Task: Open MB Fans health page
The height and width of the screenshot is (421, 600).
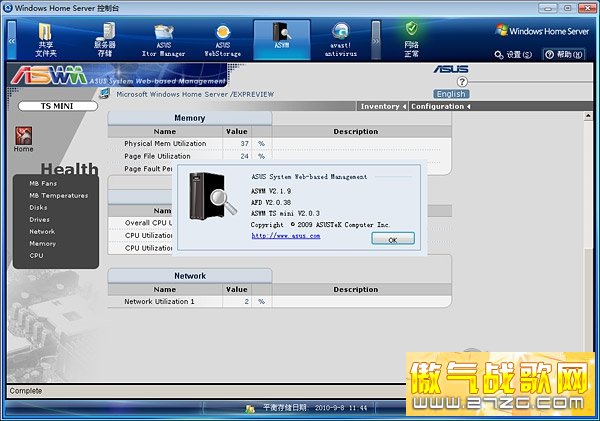Action: coord(43,184)
